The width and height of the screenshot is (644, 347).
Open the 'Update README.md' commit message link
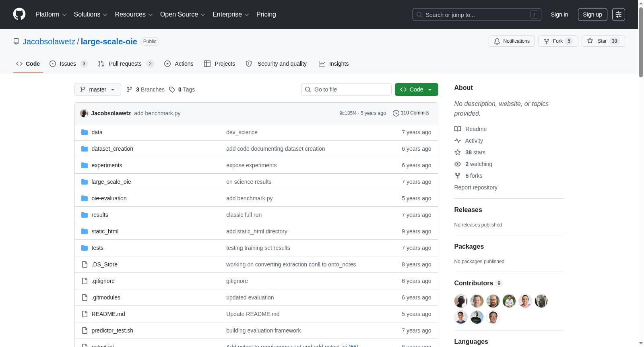(253, 314)
